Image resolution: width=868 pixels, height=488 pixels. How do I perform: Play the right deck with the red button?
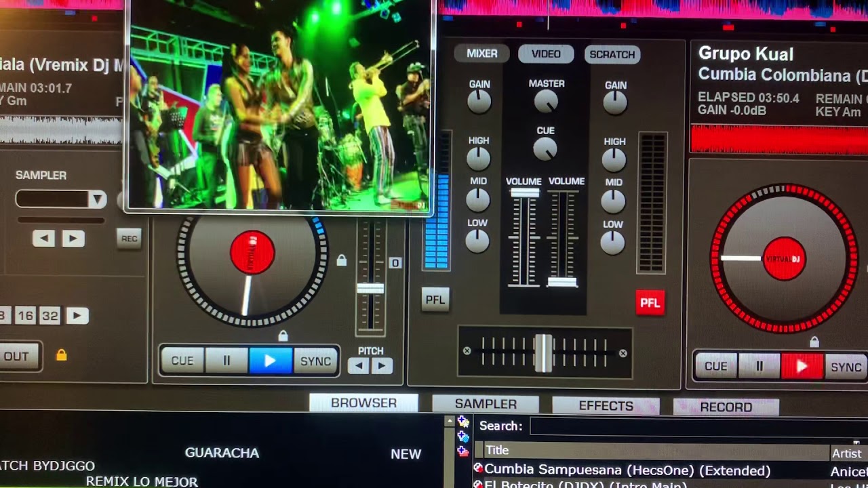click(x=802, y=367)
